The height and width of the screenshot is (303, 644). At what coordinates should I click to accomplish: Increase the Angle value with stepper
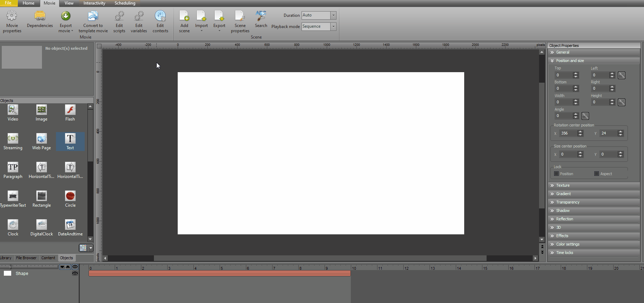(x=576, y=114)
